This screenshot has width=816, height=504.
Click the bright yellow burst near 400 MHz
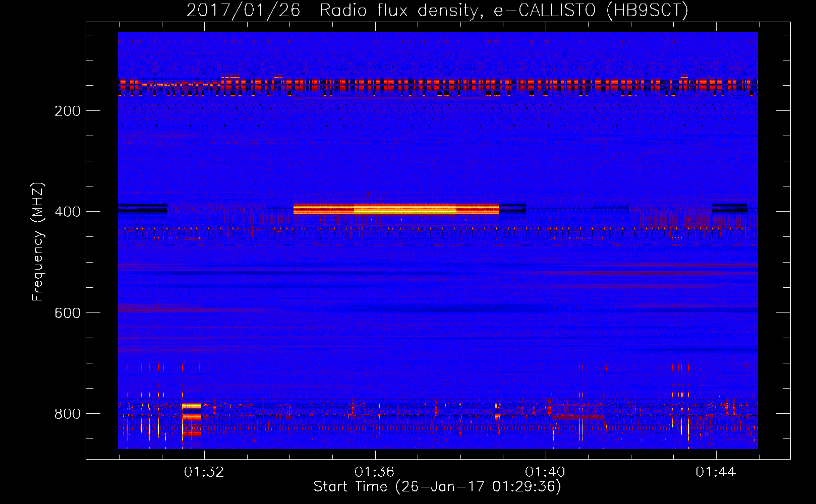(x=396, y=209)
